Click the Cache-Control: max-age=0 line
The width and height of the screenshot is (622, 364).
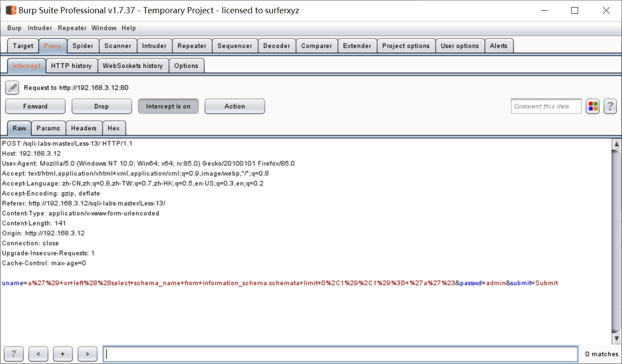[44, 263]
